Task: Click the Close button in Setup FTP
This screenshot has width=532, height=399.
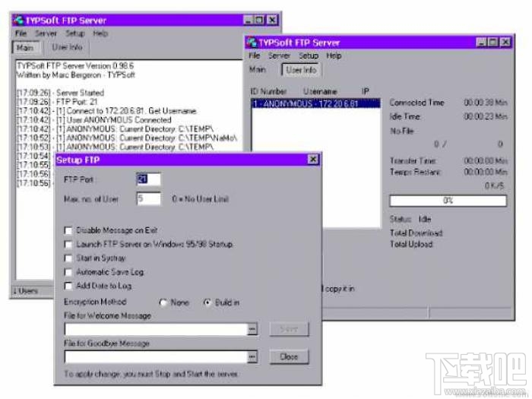Action: coord(289,356)
